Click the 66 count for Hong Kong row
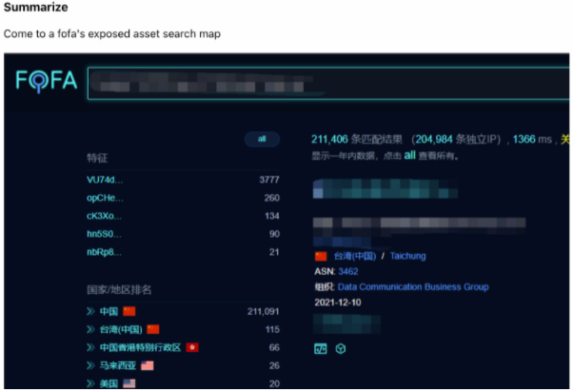The image size is (573, 392). tap(274, 347)
